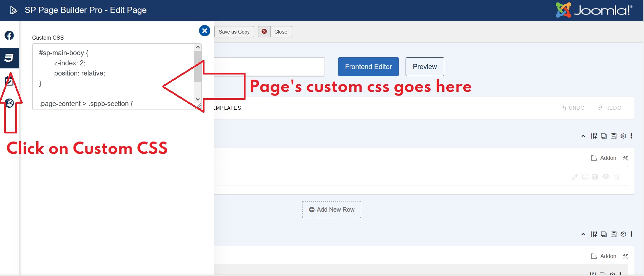Click the Close button in toolbar
The width and height of the screenshot is (644, 276).
[x=275, y=32]
